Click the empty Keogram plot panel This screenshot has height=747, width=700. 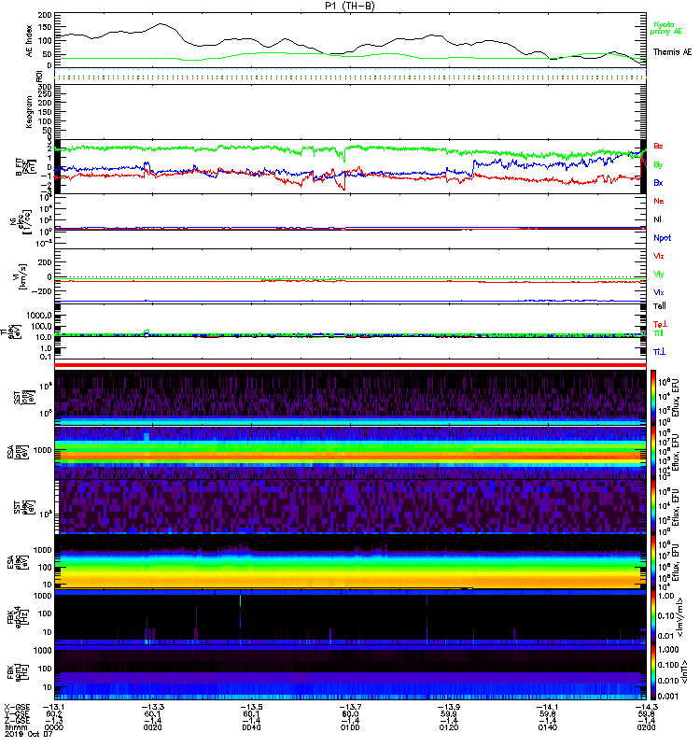tap(351, 111)
